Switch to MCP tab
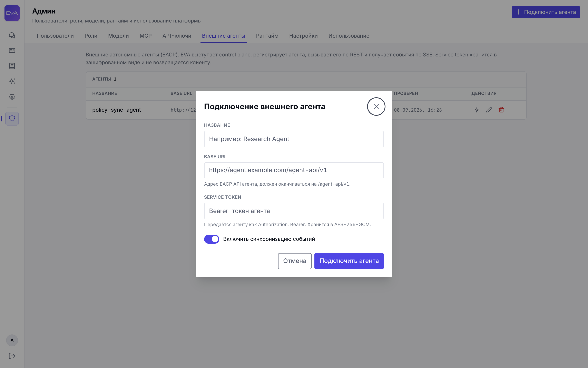This screenshot has width=588, height=368. [x=146, y=36]
